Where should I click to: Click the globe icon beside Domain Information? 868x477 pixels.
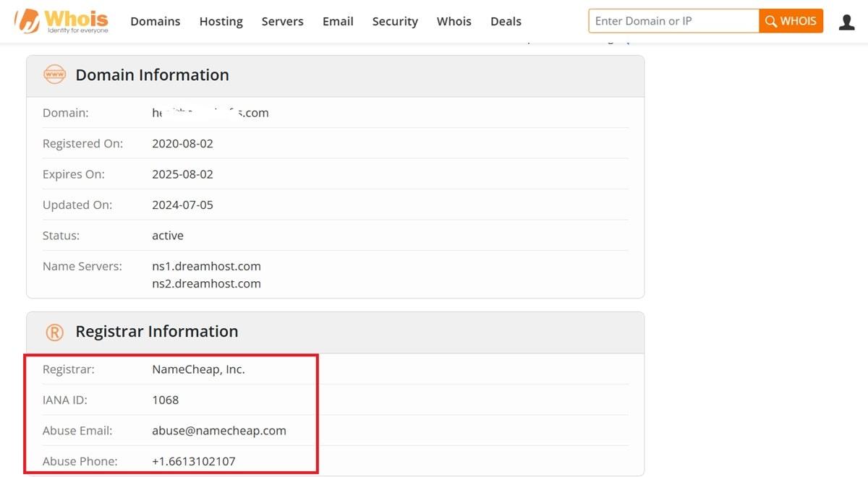click(x=55, y=74)
